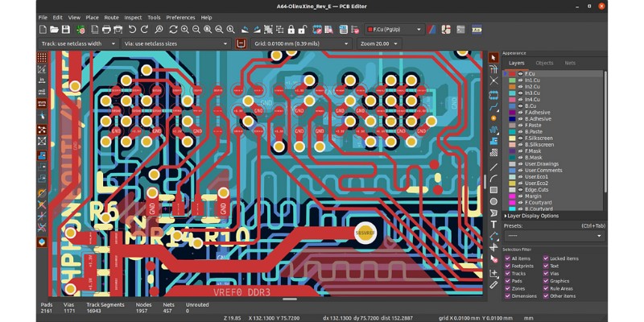Open the Inspect menu

pyautogui.click(x=133, y=18)
